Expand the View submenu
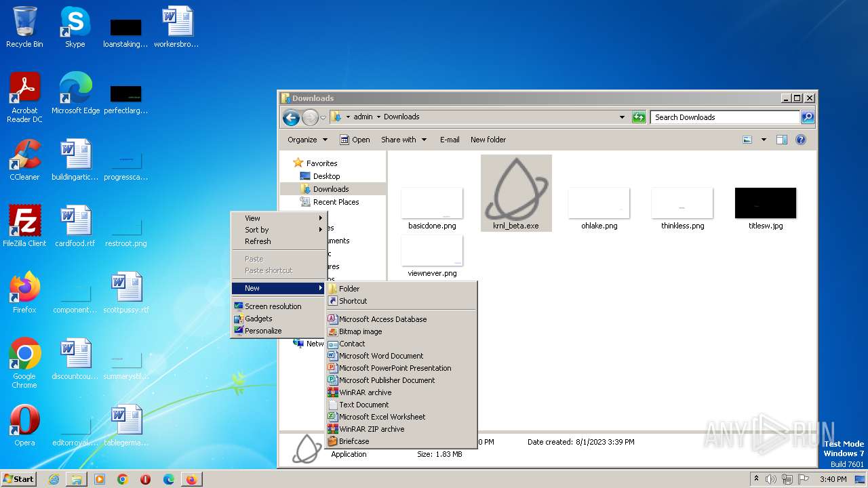 (279, 218)
